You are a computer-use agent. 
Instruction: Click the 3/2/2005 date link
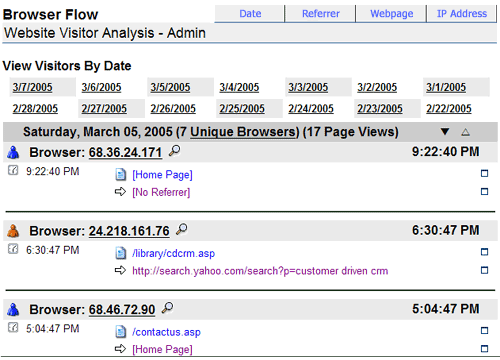[377, 87]
